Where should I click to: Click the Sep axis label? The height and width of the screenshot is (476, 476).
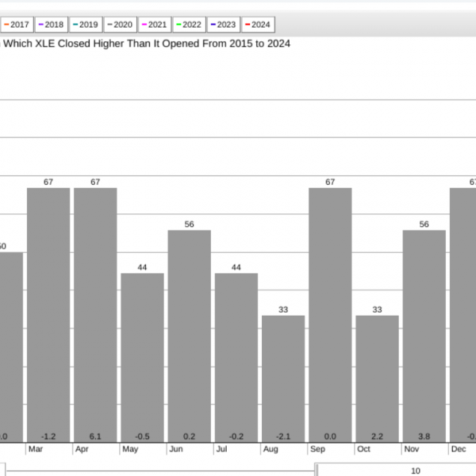point(317,449)
